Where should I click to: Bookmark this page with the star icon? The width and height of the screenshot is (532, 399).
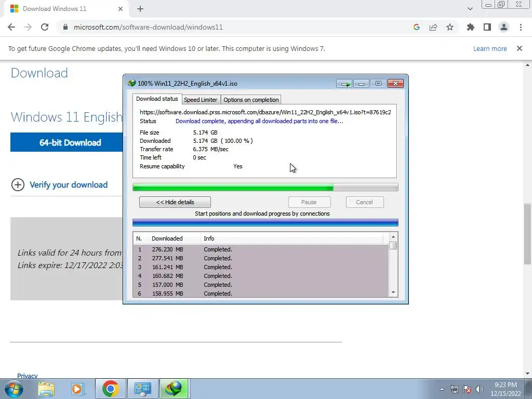click(x=450, y=27)
